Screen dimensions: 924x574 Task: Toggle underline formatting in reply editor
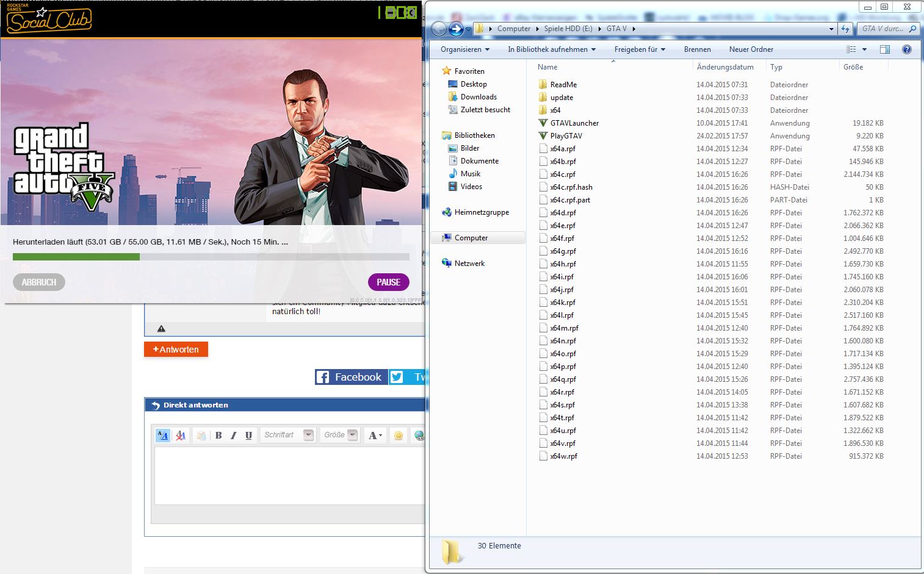point(248,436)
